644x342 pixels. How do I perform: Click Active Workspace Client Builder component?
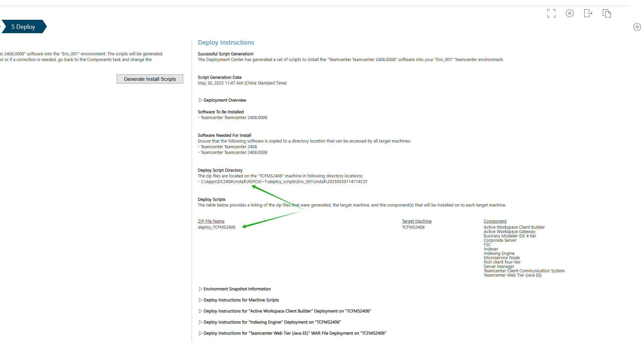(514, 227)
